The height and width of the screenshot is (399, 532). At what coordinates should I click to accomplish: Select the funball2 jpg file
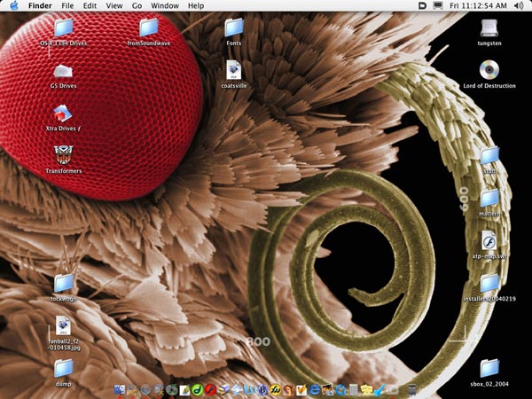pyautogui.click(x=64, y=325)
